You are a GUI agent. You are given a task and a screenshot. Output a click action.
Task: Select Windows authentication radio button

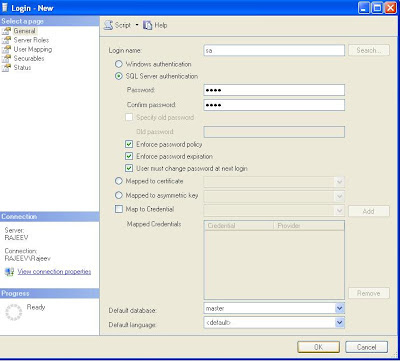pos(118,64)
